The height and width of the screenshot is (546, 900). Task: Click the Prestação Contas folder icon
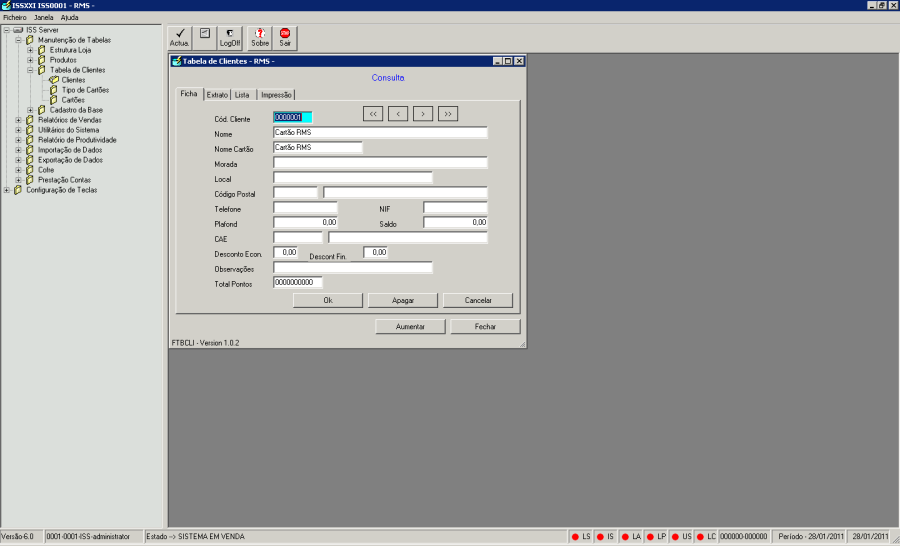[x=29, y=180]
